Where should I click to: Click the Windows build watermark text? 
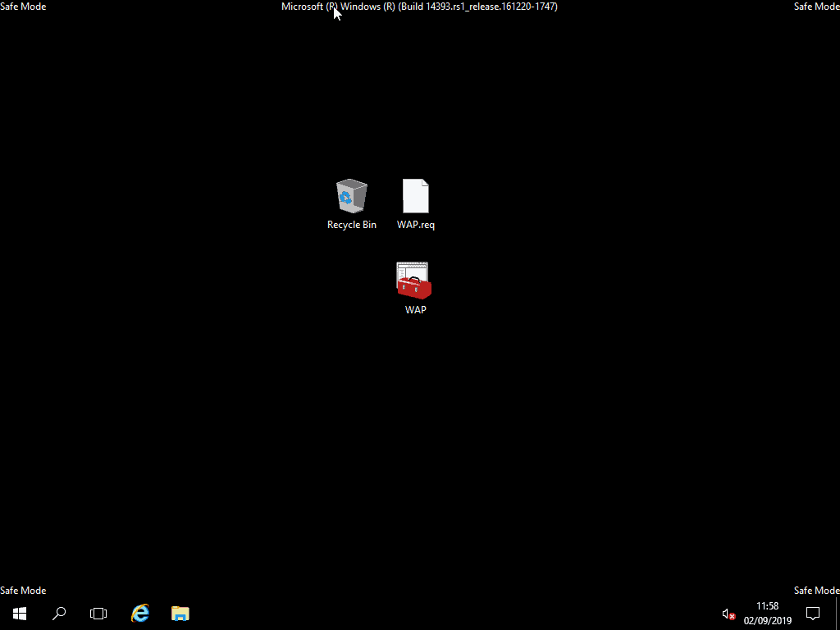tap(419, 6)
